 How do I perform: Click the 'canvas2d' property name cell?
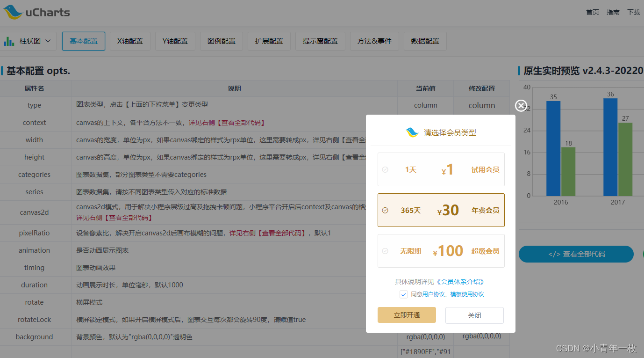34,212
